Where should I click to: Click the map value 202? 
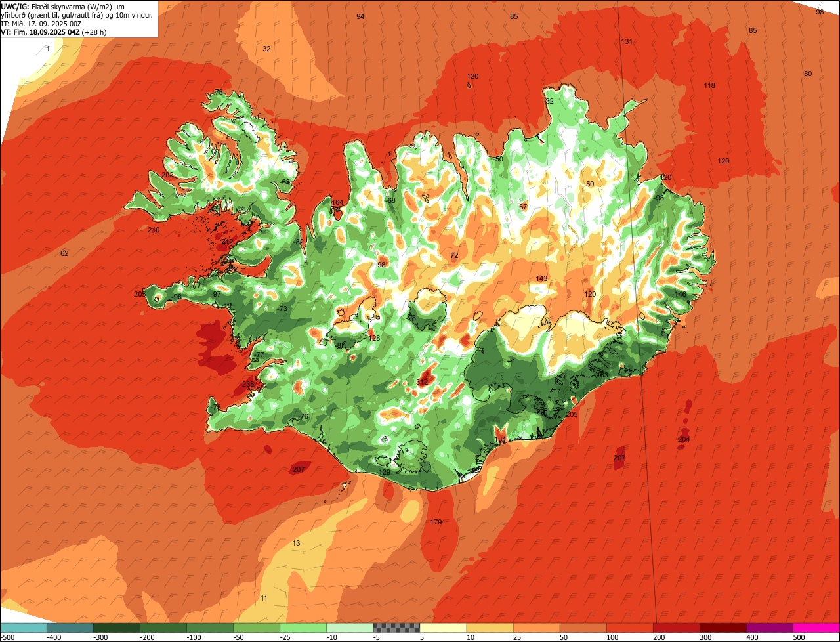(167, 175)
